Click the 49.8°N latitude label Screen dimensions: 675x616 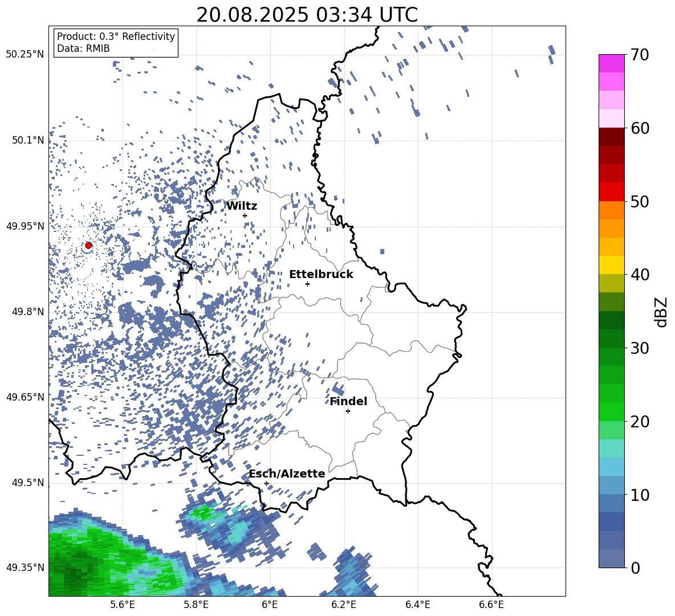28,312
